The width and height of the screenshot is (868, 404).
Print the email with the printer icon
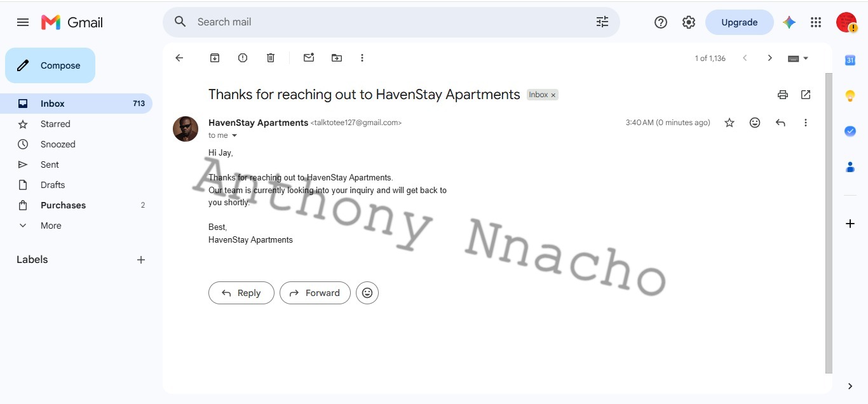[783, 95]
